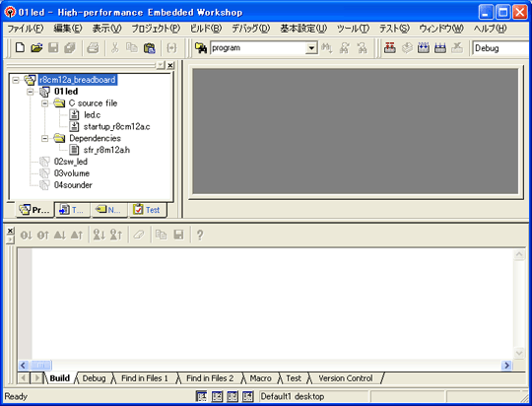Open the プロジェクト(P) menu
Image resolution: width=532 pixels, height=406 pixels.
[x=156, y=29]
